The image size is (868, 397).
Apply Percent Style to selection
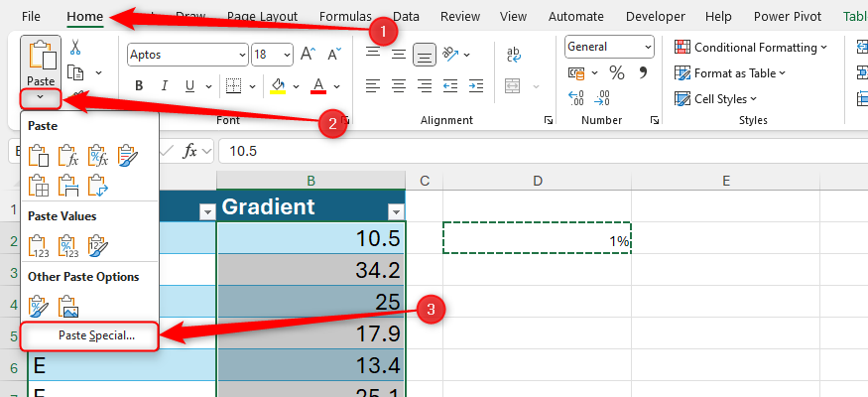616,72
